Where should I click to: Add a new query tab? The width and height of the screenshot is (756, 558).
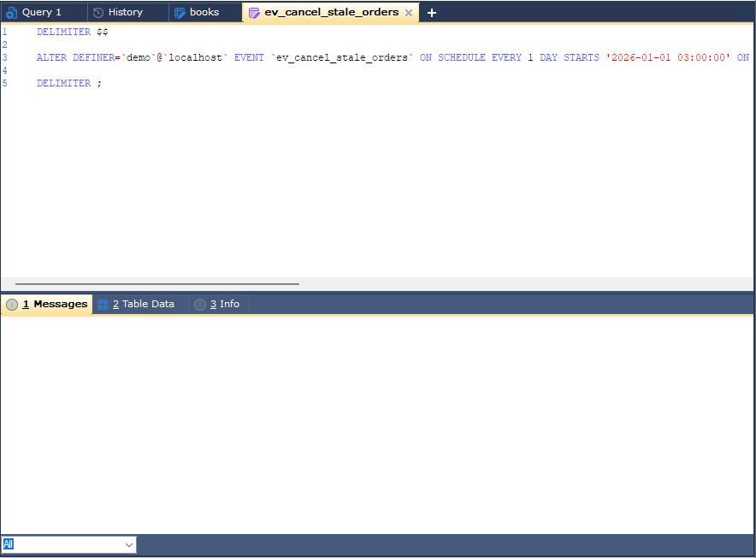point(432,13)
